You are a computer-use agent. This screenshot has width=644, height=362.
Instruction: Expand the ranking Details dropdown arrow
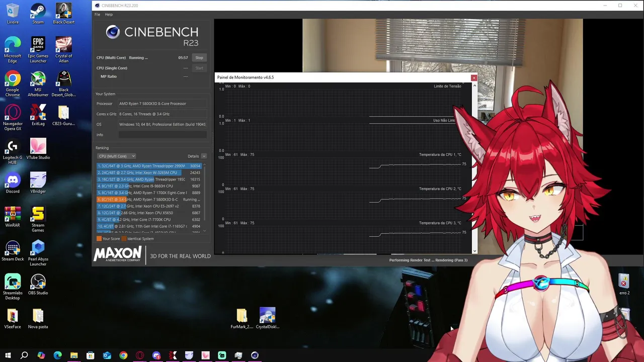[x=204, y=156]
